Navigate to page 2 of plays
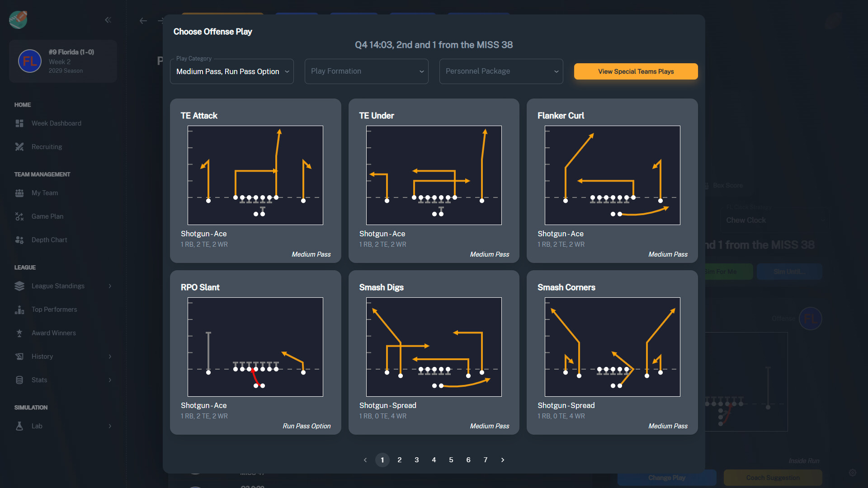Image resolution: width=868 pixels, height=488 pixels. 400,460
